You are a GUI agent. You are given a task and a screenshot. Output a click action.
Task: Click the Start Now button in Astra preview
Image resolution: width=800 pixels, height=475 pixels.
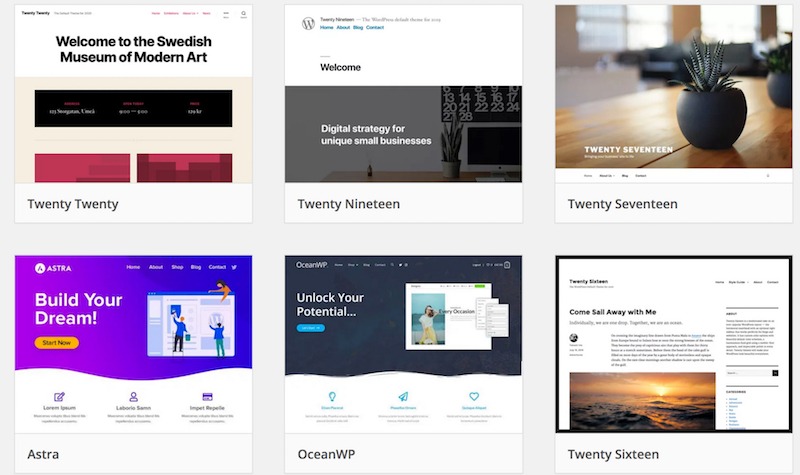[57, 342]
